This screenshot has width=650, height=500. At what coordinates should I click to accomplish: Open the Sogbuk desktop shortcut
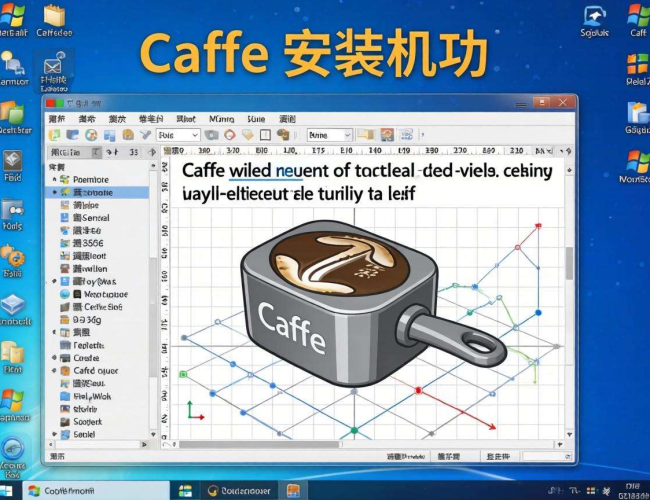point(594,22)
